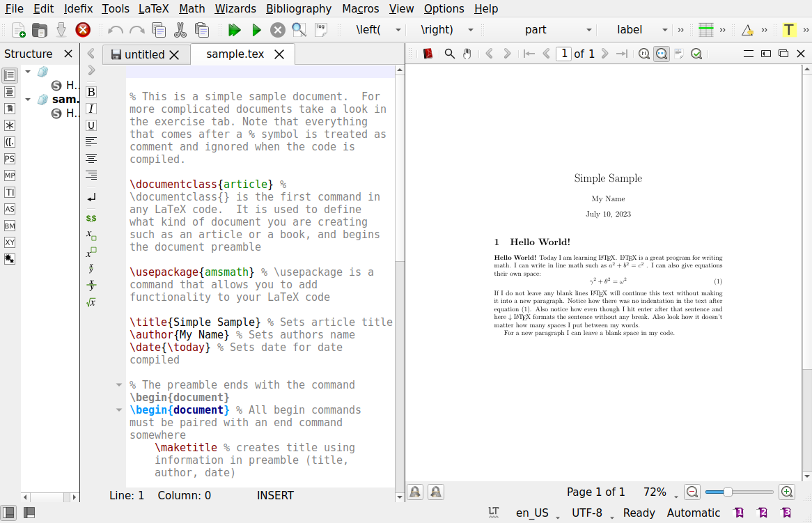Image resolution: width=812 pixels, height=523 pixels.
Task: Toggle the bottom panel with the second status bar icon
Action: click(29, 513)
